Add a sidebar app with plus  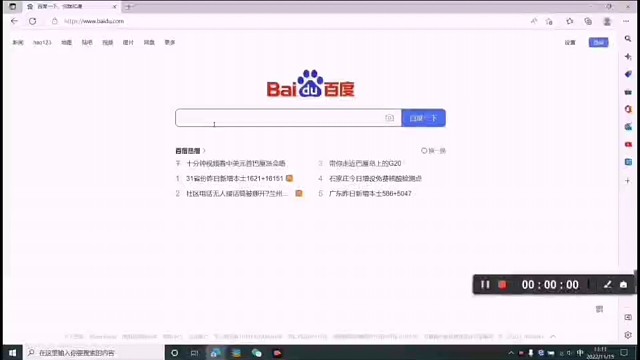tap(628, 180)
